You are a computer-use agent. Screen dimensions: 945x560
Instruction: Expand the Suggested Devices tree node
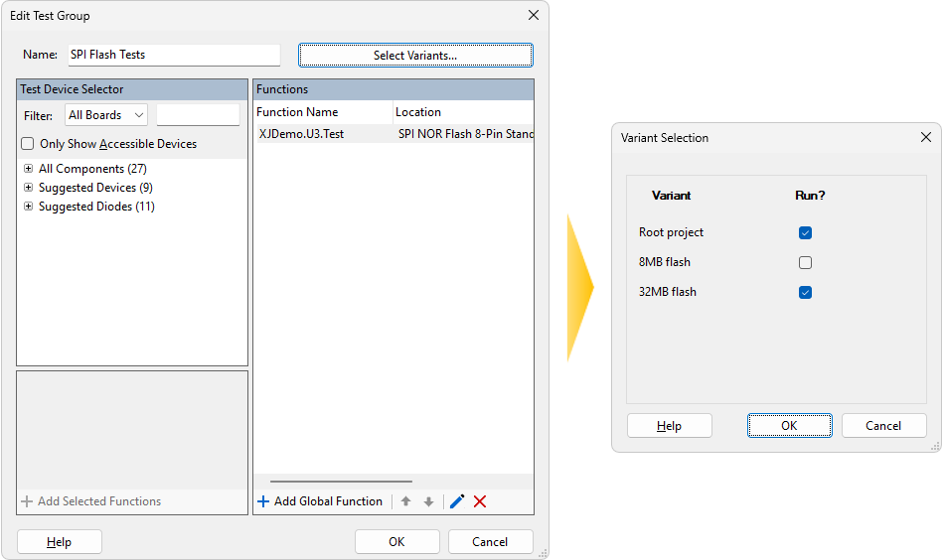[x=28, y=188]
